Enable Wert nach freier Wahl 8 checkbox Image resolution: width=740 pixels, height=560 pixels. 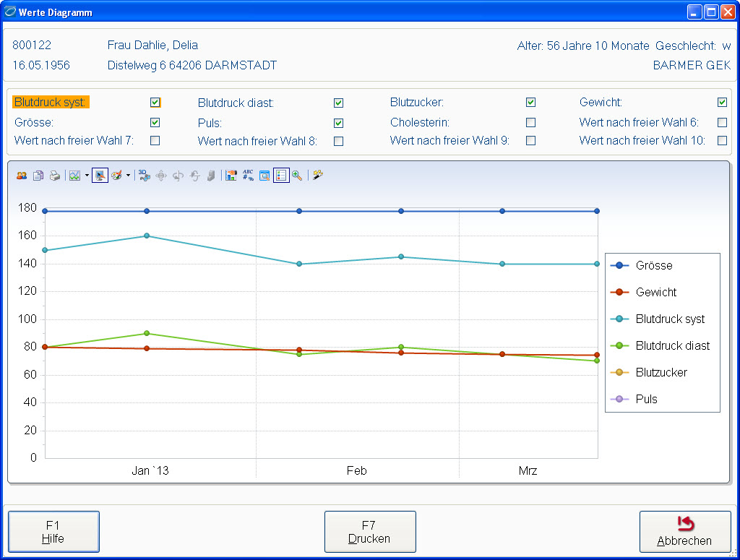pyautogui.click(x=338, y=141)
